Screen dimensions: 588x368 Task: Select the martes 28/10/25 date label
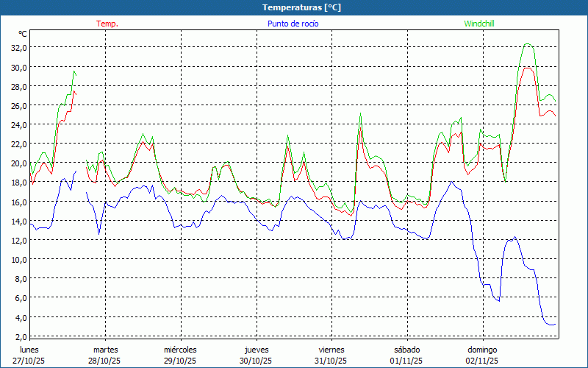pos(105,355)
